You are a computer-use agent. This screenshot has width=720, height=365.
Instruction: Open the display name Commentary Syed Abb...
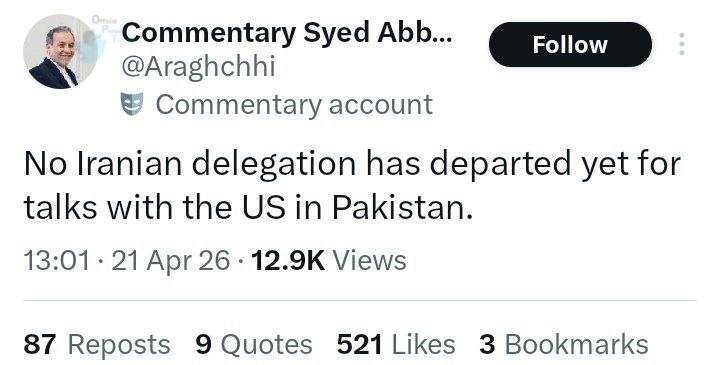coord(287,33)
